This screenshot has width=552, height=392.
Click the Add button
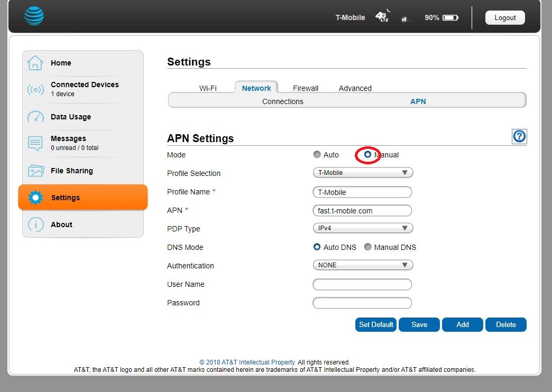[462, 324]
